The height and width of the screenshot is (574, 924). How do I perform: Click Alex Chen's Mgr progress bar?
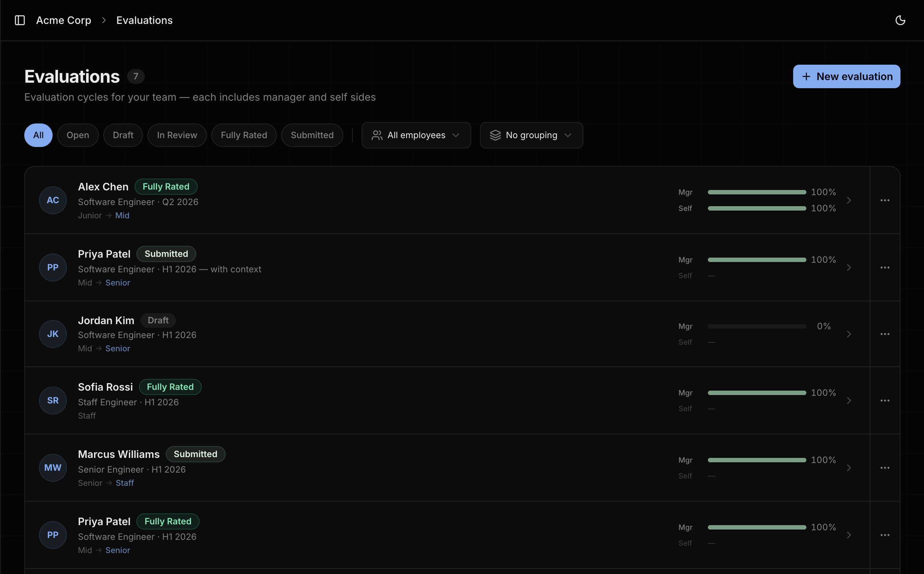tap(757, 192)
